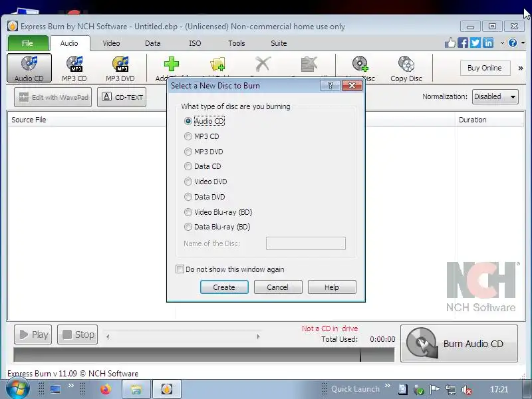
Task: Click the Stop button
Action: tap(78, 334)
